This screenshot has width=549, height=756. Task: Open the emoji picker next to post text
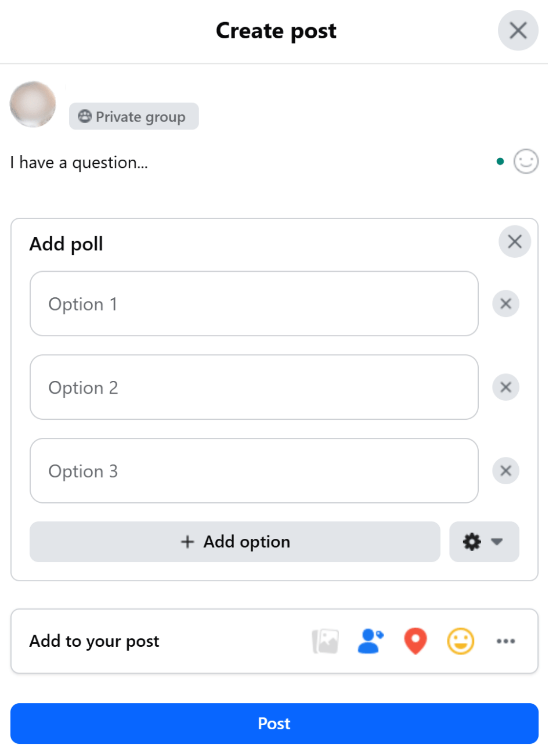pyautogui.click(x=526, y=162)
